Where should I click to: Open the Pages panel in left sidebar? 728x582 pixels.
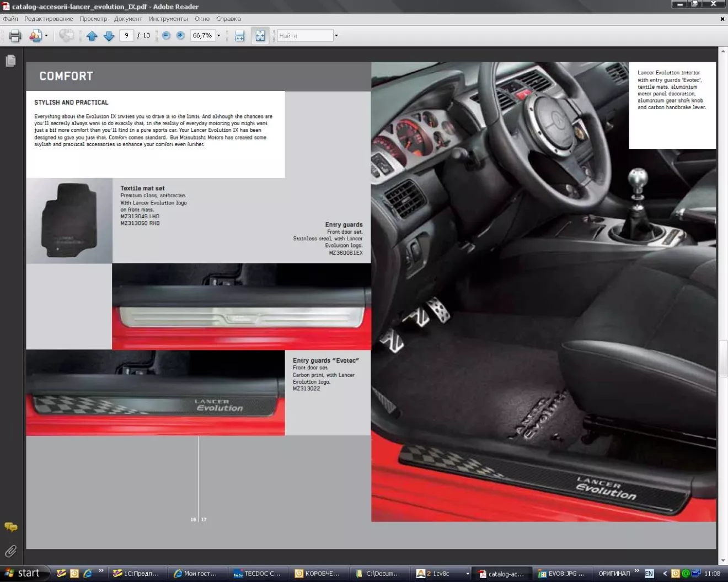point(10,61)
